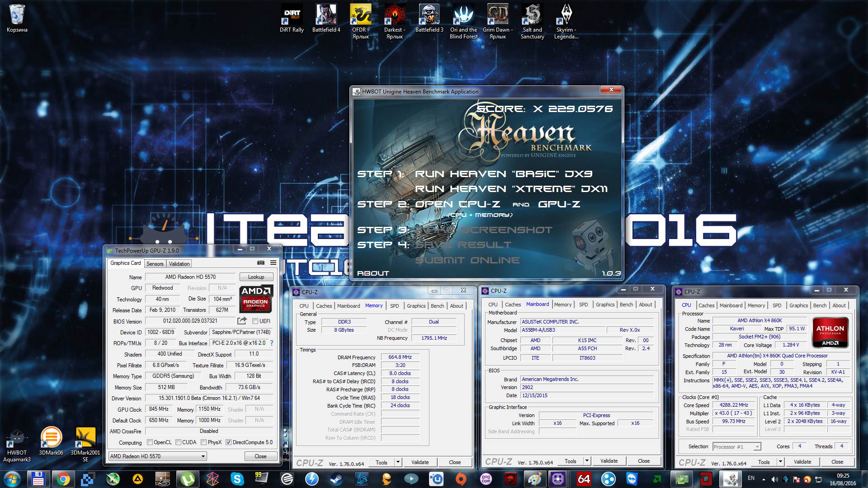Open Google Chrome from the taskbar
This screenshot has width=868, height=488.
[x=63, y=479]
